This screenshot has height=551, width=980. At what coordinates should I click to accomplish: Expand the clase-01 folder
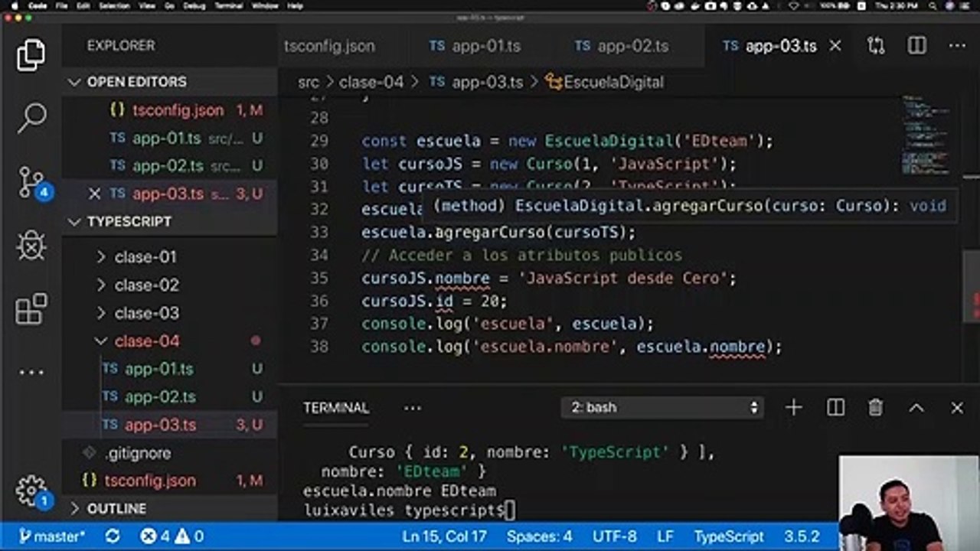tap(145, 257)
